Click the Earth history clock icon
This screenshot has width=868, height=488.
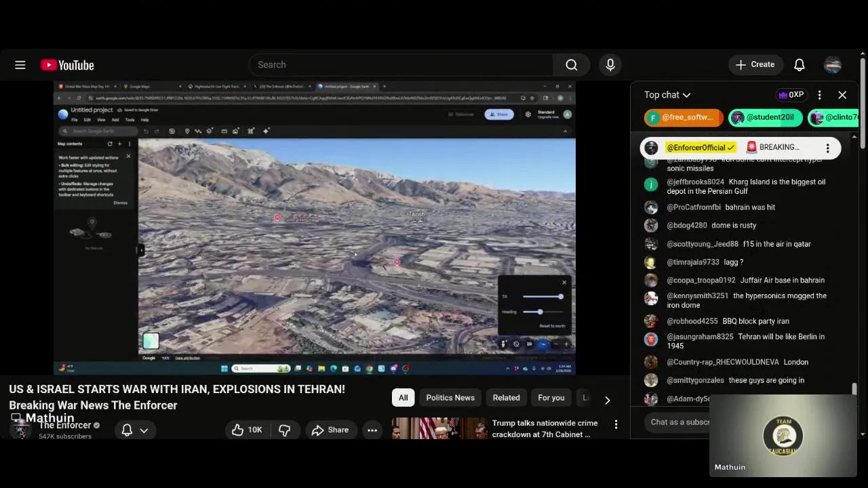pos(172,131)
